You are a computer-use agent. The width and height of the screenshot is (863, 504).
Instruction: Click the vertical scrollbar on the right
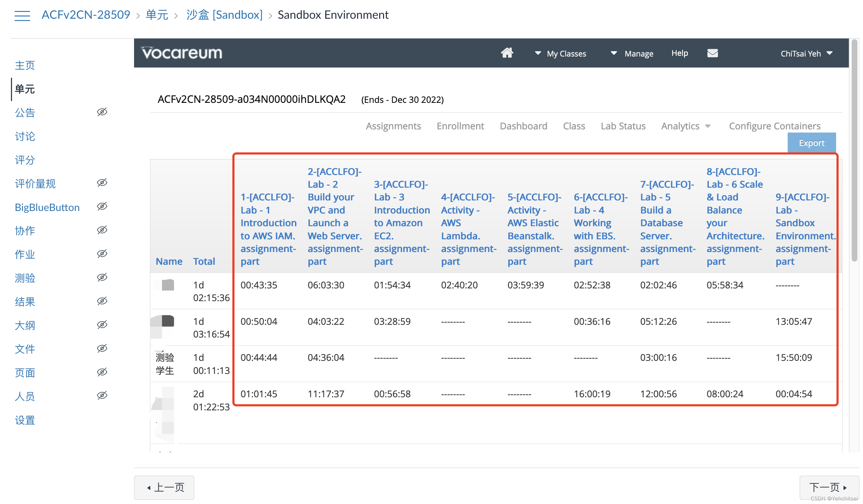854,150
